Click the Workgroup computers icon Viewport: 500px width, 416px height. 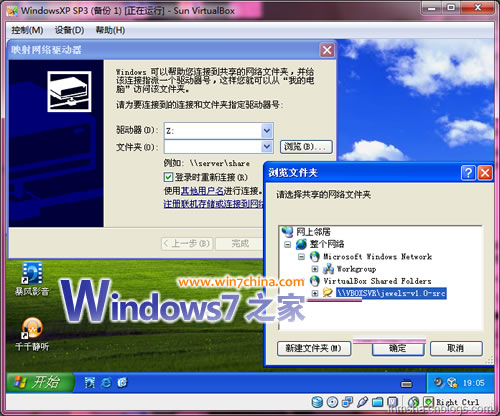pos(328,269)
